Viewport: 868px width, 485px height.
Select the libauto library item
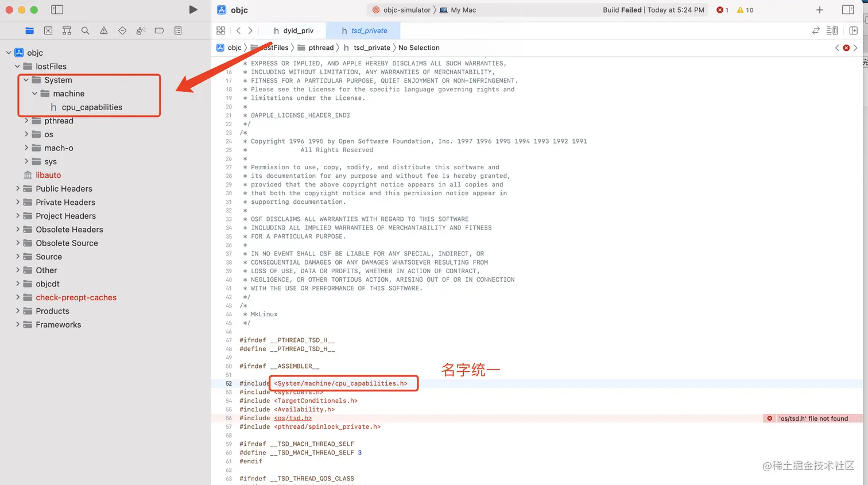(x=42, y=175)
